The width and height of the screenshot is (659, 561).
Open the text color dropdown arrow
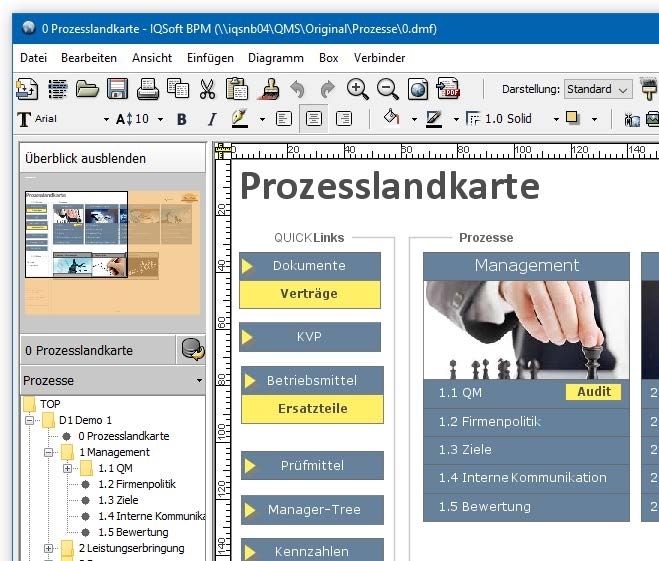pyautogui.click(x=262, y=120)
